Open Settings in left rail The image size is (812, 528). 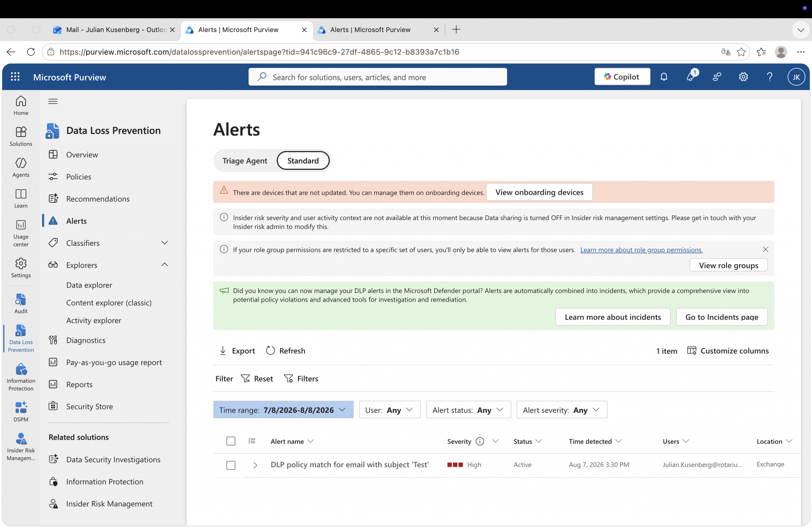pyautogui.click(x=21, y=268)
